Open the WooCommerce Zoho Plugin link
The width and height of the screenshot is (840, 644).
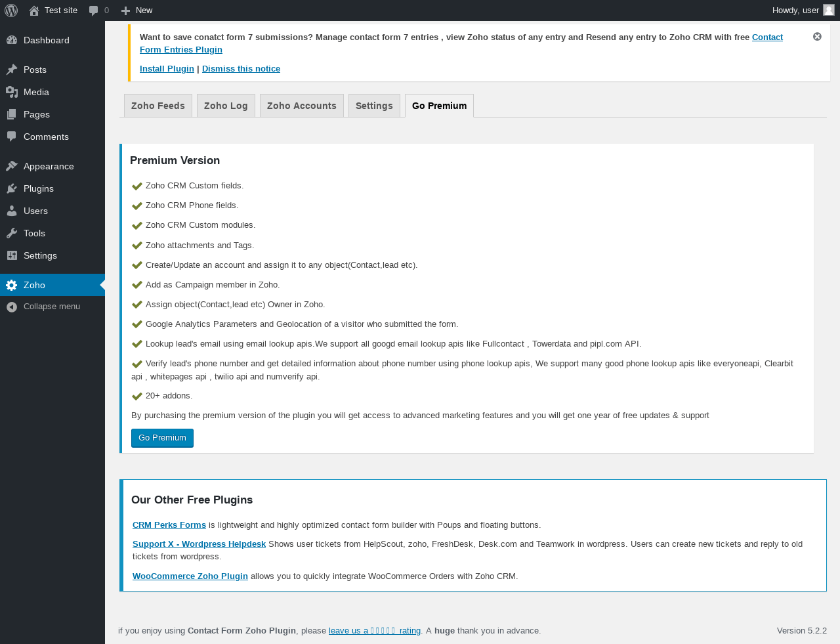click(190, 576)
